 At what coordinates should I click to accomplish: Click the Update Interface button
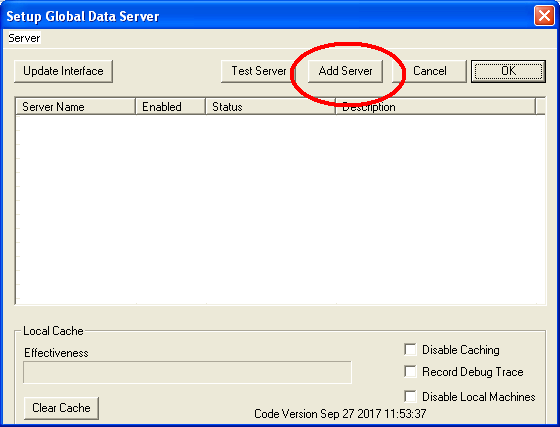(64, 71)
